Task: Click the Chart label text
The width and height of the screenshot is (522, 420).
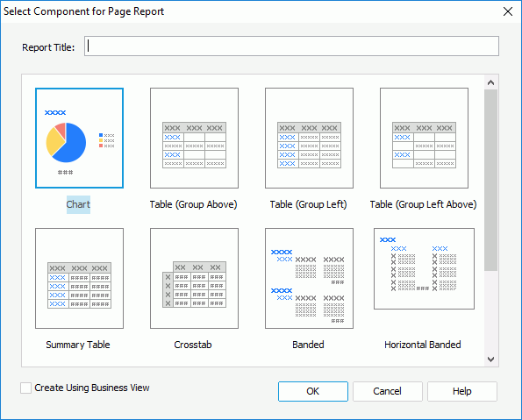Action: 78,204
